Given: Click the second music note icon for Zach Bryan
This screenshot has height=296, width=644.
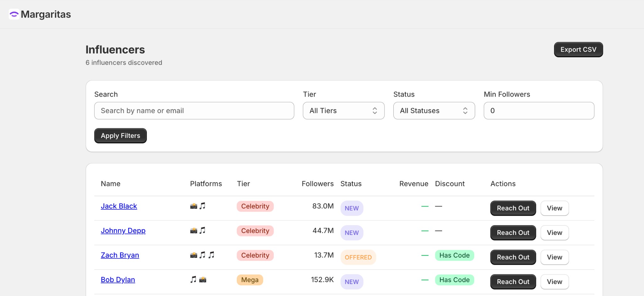Looking at the screenshot, I should point(211,255).
